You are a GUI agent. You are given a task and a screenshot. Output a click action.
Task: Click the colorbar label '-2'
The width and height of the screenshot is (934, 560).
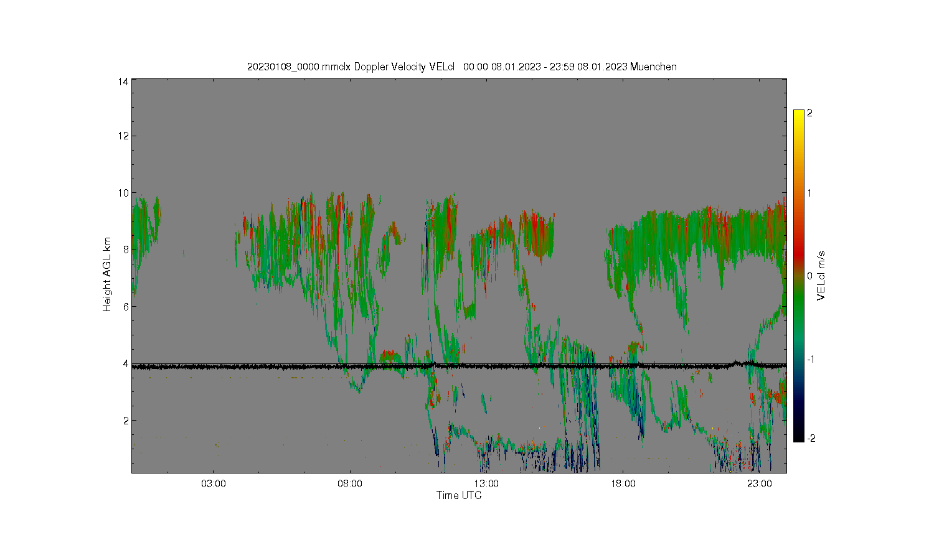point(811,438)
